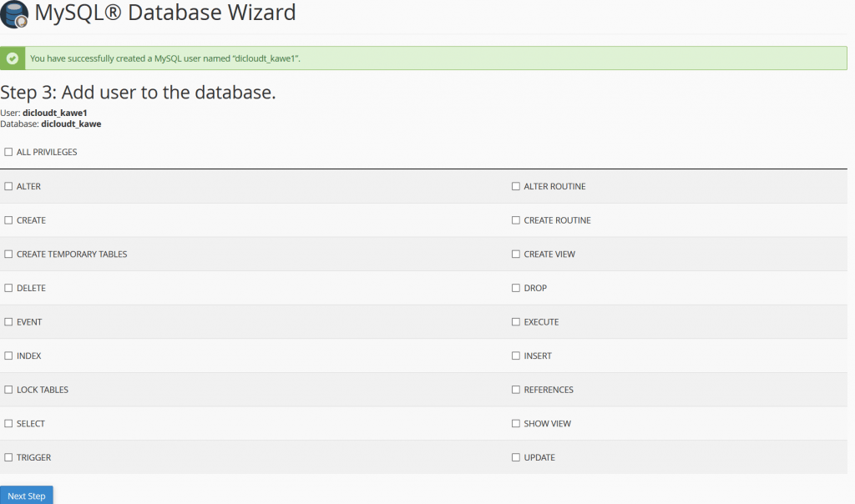
Task: Check the LOCK TABLES privilege
Action: tap(8, 389)
